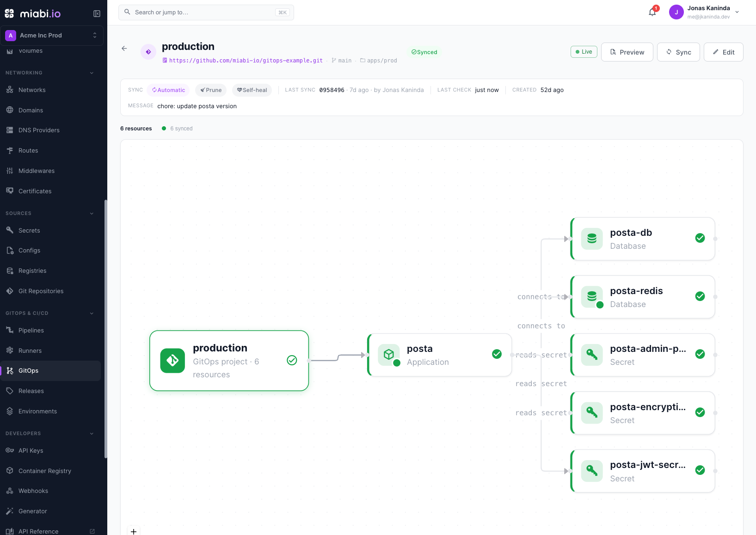Screen dimensions: 756x535
Task: Click commit hash 0958496
Action: click(x=332, y=90)
